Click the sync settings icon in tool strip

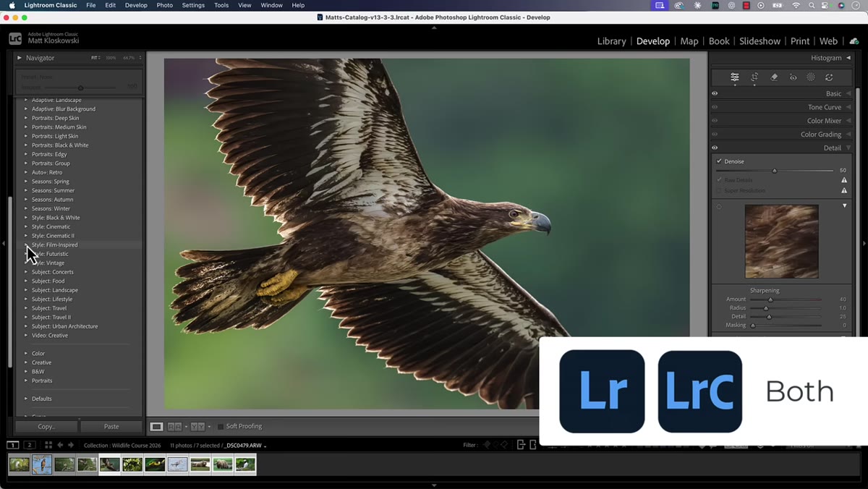click(829, 77)
